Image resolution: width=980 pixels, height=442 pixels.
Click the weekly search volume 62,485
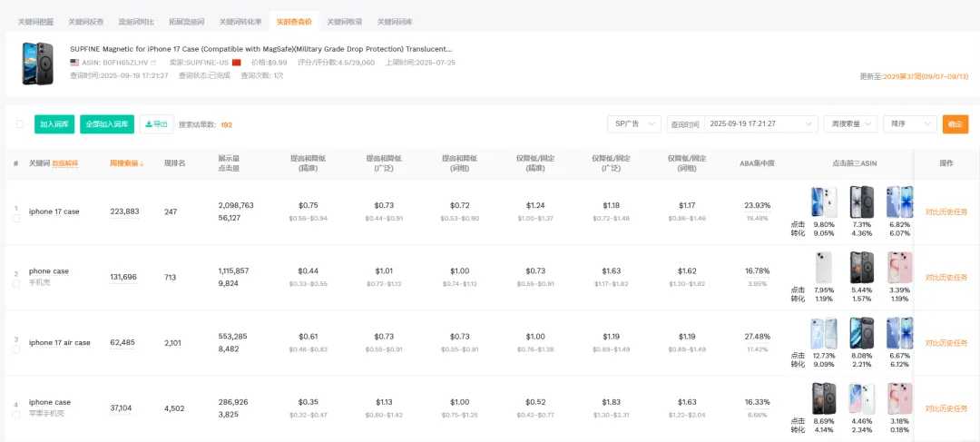pyautogui.click(x=122, y=342)
